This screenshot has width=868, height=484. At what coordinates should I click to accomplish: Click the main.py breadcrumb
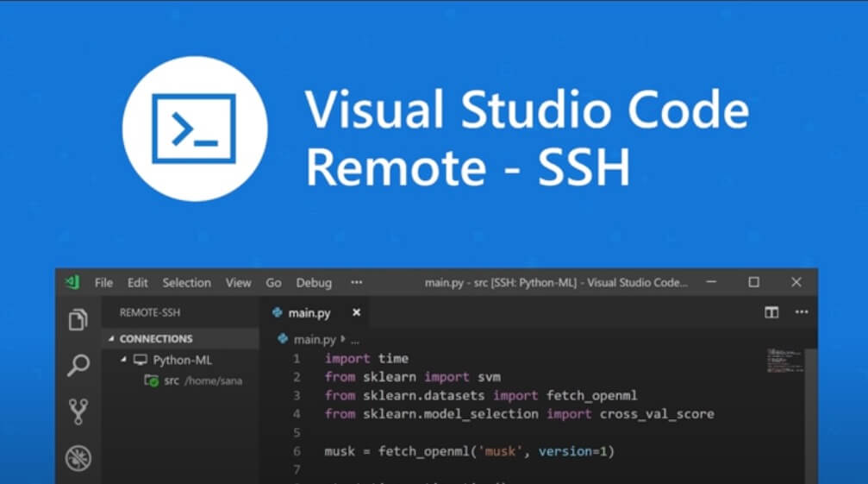tap(315, 339)
